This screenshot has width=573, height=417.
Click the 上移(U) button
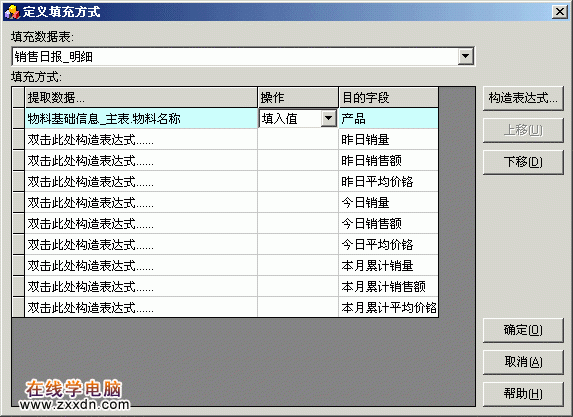[523, 130]
